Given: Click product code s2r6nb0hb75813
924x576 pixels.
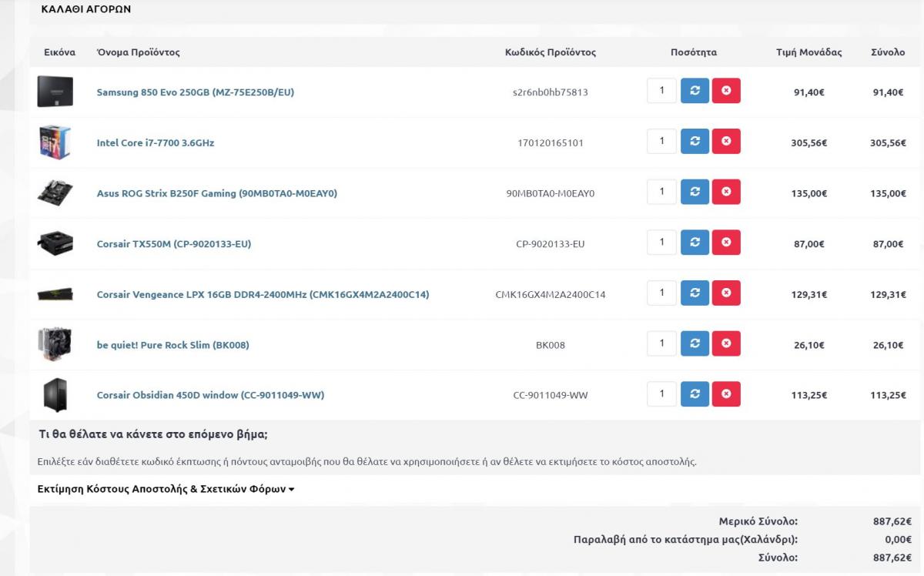Looking at the screenshot, I should tap(551, 92).
